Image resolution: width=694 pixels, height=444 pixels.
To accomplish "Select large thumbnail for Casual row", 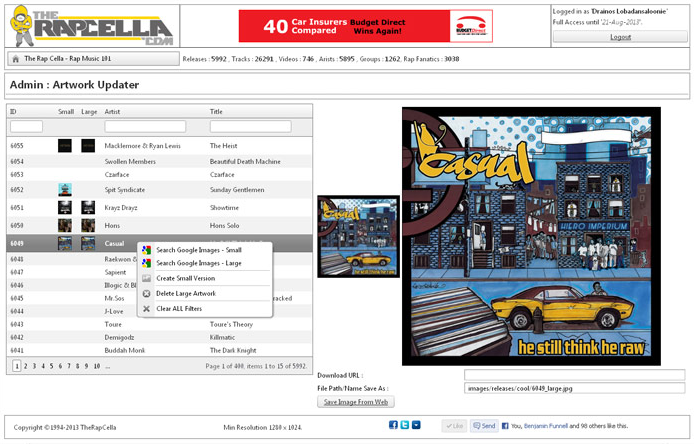I will coord(88,243).
